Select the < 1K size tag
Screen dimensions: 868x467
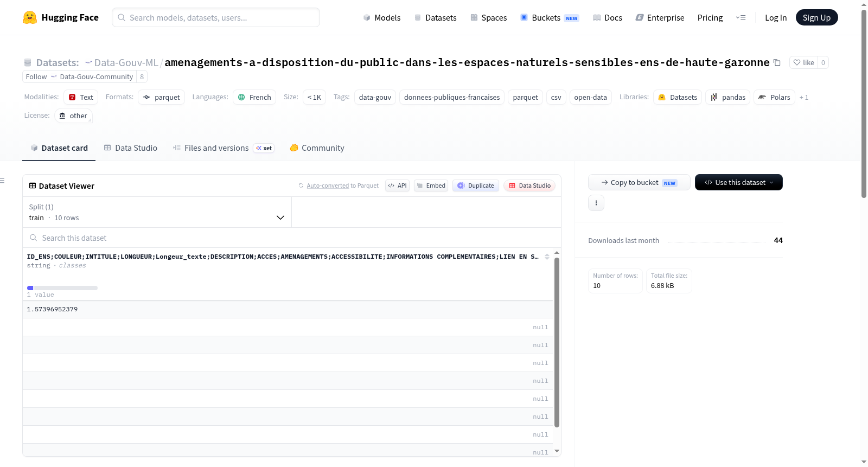click(314, 97)
